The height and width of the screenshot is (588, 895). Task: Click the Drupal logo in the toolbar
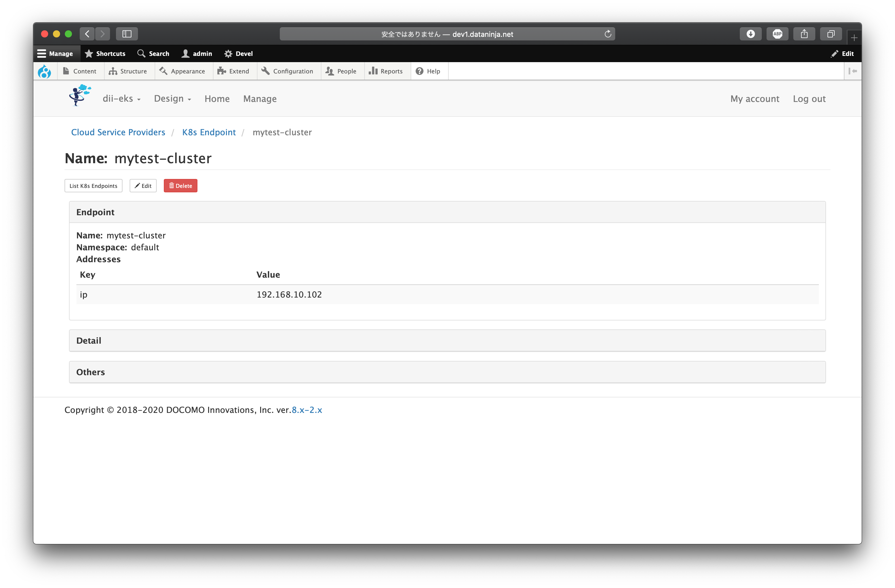click(45, 71)
